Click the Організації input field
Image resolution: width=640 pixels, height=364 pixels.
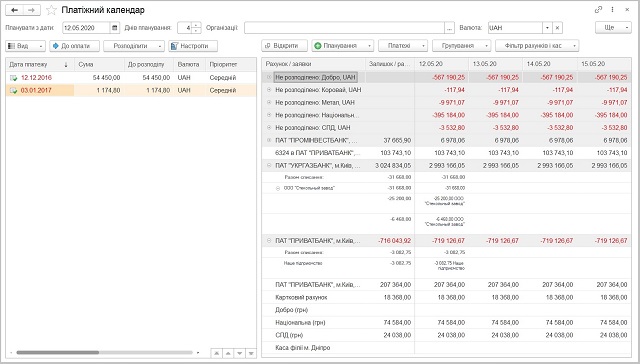pos(344,28)
